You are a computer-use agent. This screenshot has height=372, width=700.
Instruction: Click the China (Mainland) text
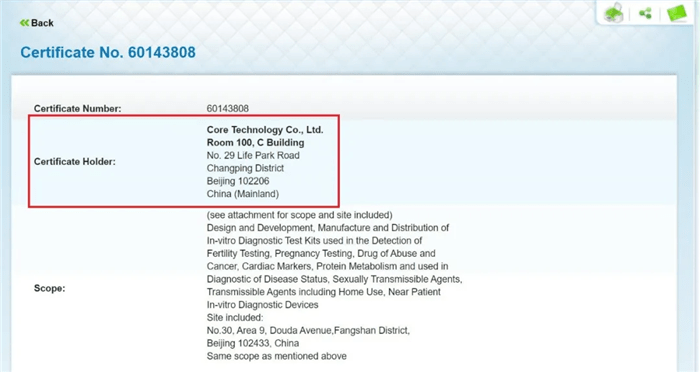coord(243,194)
